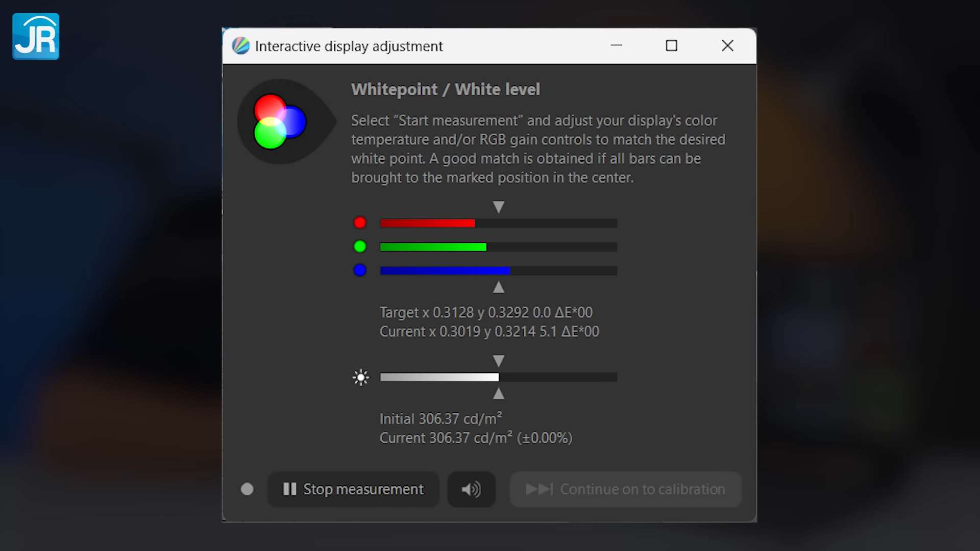Click the gray status indicator dot
This screenshot has height=551, width=980.
(247, 489)
